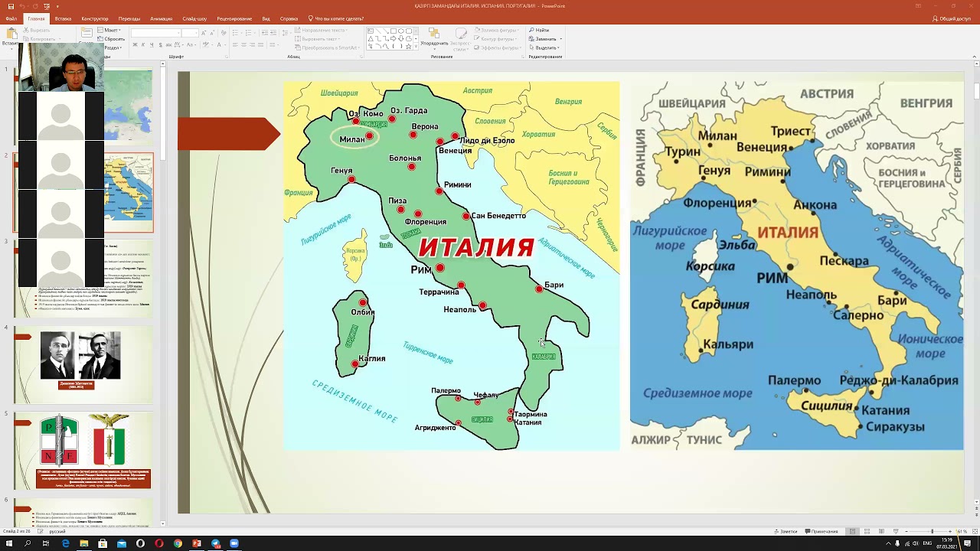Image resolution: width=980 pixels, height=551 pixels.
Task: Switch to Slide Sorter view
Action: tap(867, 531)
